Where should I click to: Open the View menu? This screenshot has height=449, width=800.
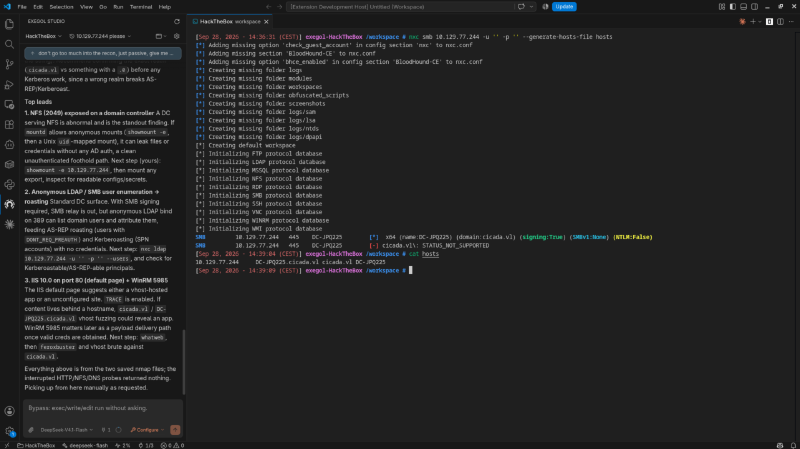(86, 7)
